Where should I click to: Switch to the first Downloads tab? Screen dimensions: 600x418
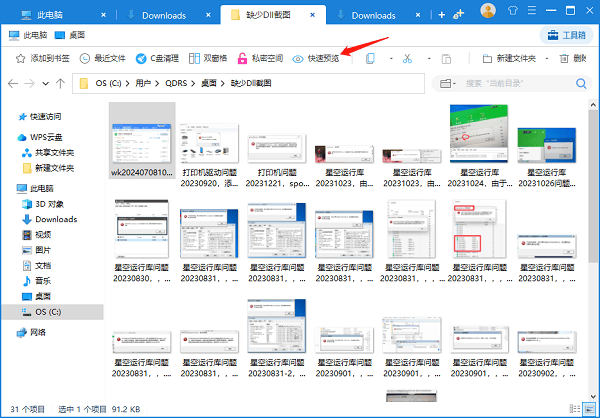tap(163, 15)
